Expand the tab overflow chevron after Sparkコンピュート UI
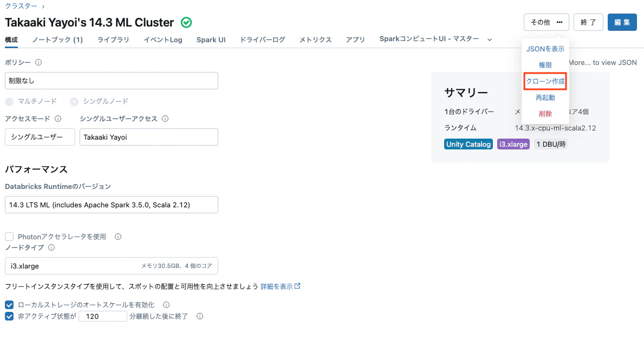Screen dimensions: 644x340 click(490, 40)
